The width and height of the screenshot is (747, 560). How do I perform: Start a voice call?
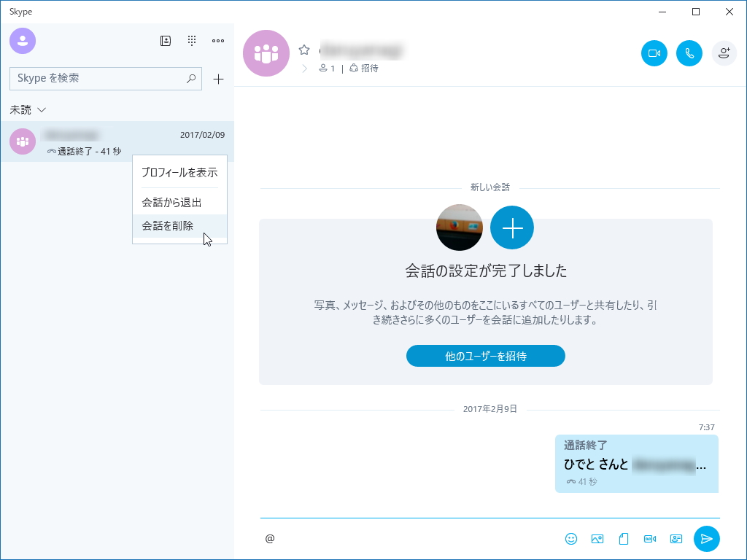689,53
